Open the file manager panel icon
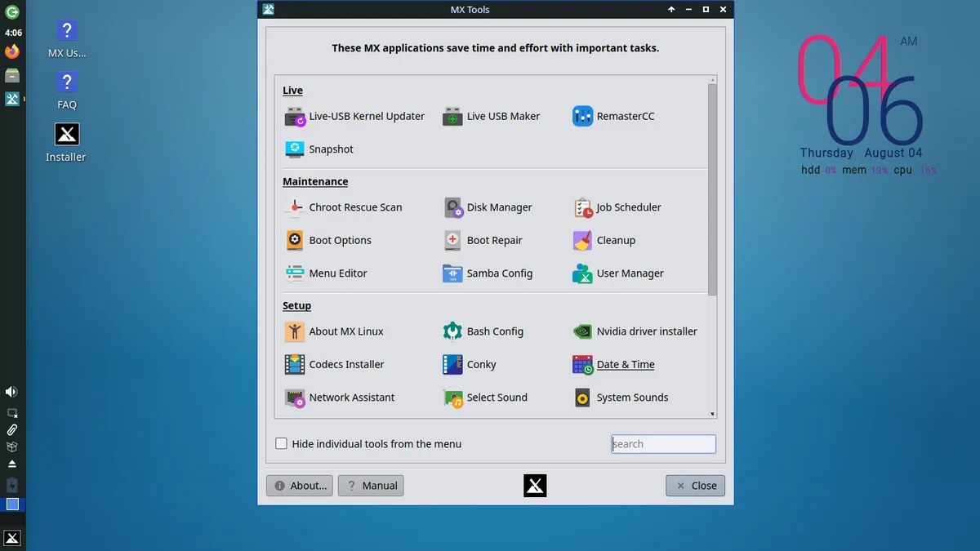980x551 pixels. (12, 76)
